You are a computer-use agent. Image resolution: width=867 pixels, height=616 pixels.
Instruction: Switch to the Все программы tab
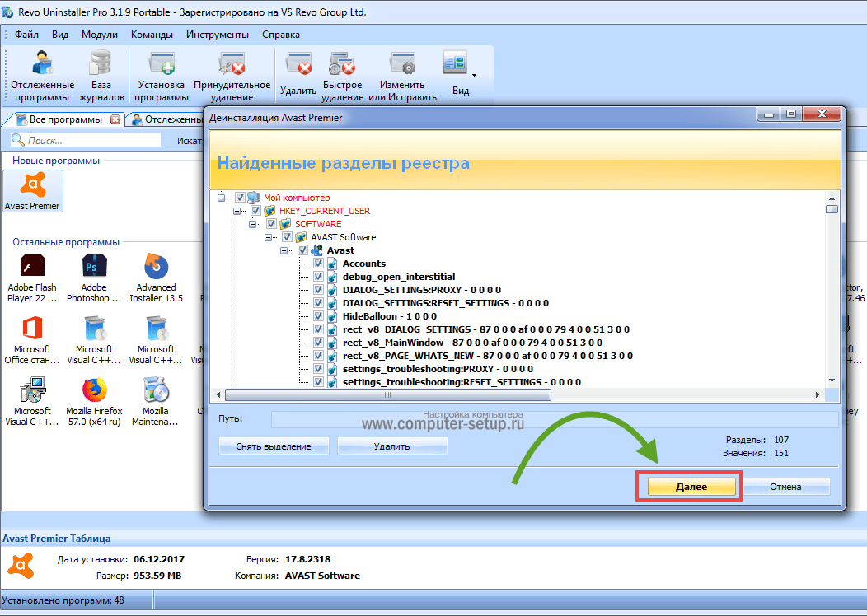pos(64,119)
